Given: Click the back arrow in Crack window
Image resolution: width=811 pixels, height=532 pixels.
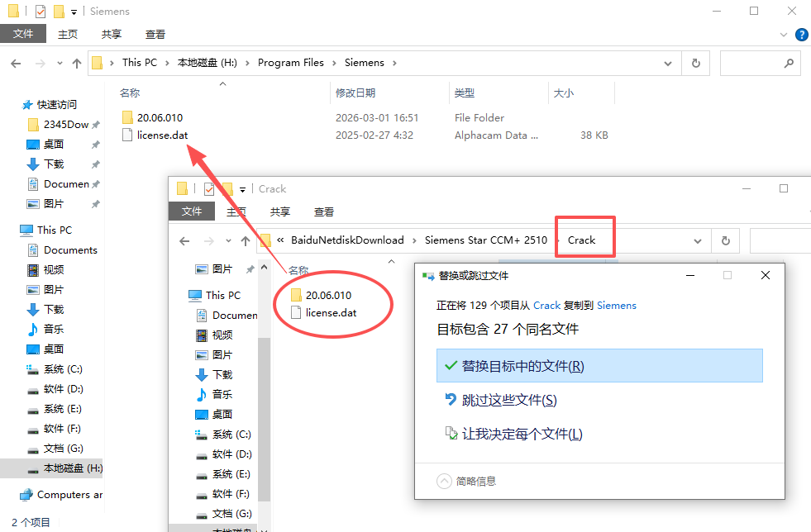Looking at the screenshot, I should click(x=184, y=241).
